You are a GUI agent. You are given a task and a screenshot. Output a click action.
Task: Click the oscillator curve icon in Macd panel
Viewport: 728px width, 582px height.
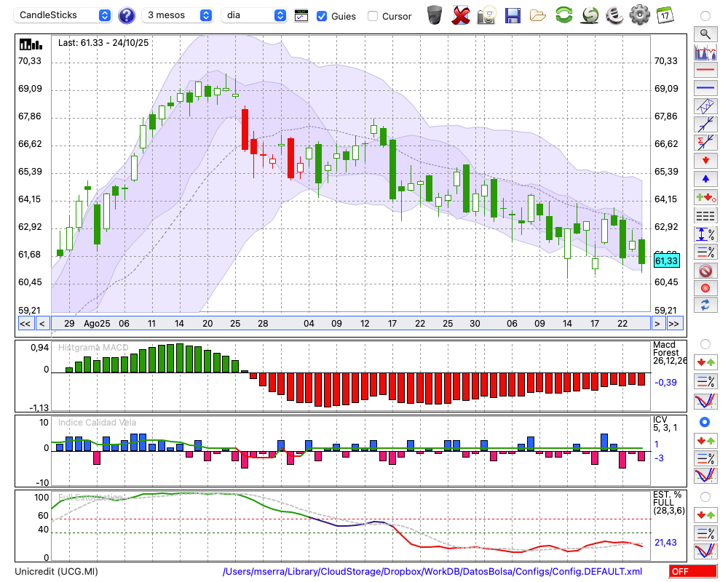click(x=705, y=401)
